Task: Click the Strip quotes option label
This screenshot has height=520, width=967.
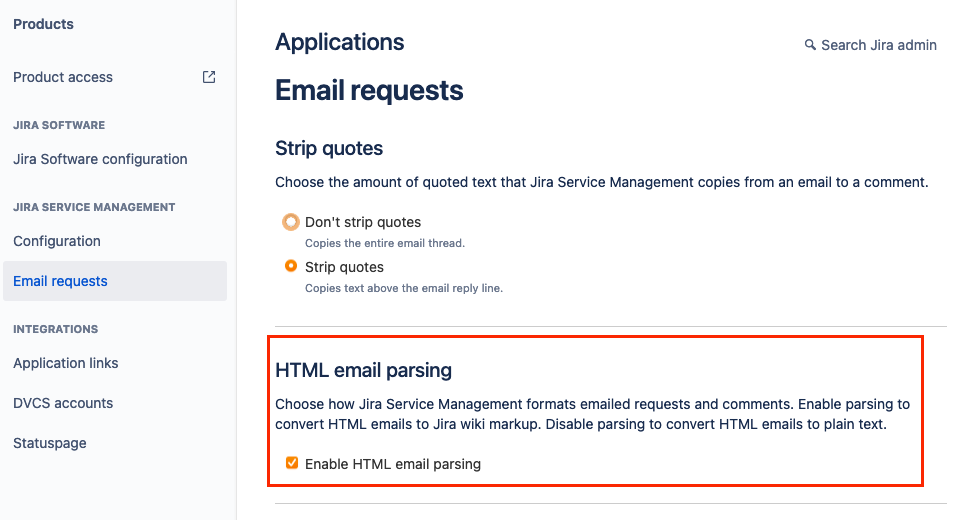Action: click(344, 267)
